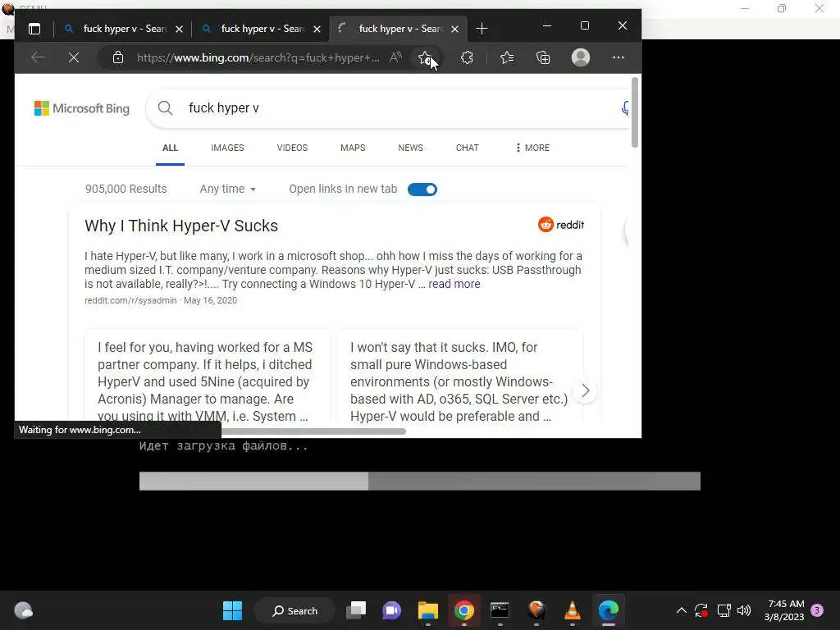Screen dimensions: 840x630
Task: Switch to the IMAGES tab
Action: (x=227, y=148)
